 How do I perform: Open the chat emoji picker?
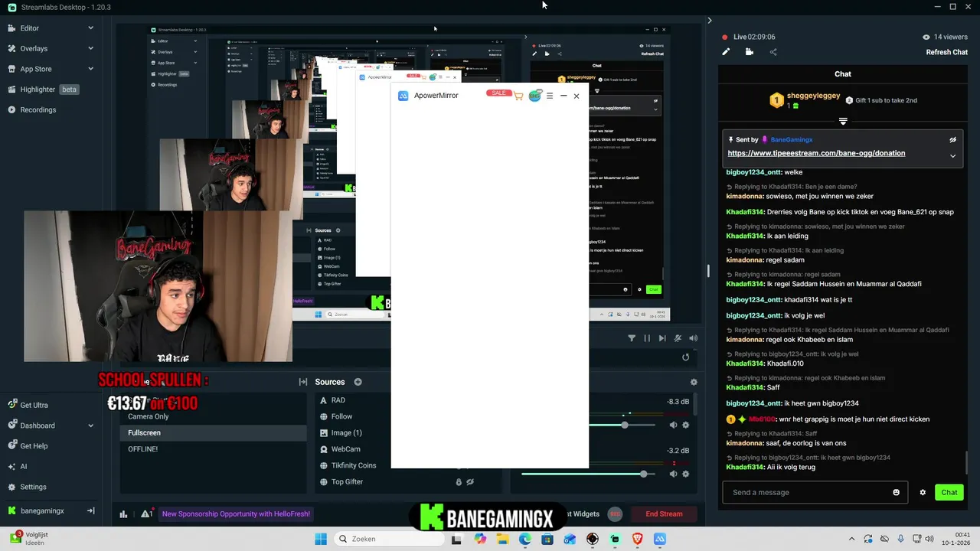pos(897,492)
